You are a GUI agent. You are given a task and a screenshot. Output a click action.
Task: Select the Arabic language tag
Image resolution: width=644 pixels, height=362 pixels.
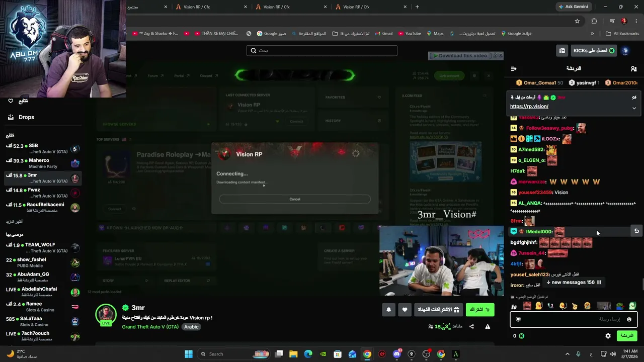point(191,327)
